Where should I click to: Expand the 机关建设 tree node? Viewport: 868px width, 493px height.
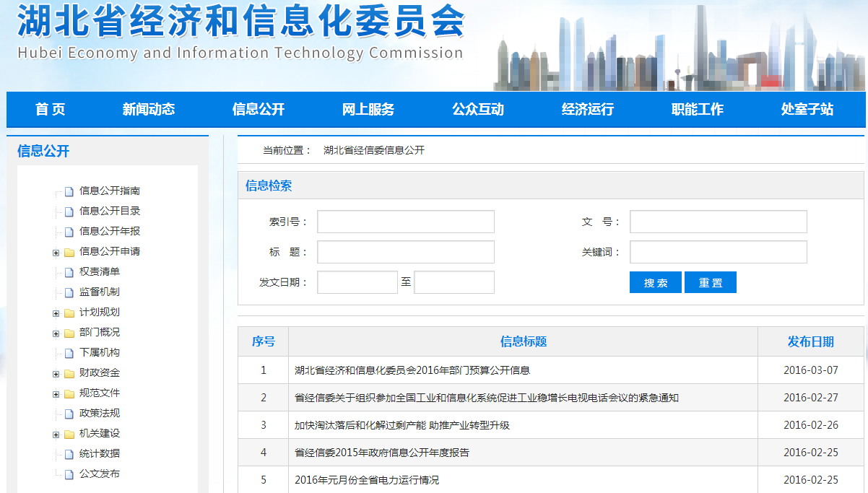[56, 435]
